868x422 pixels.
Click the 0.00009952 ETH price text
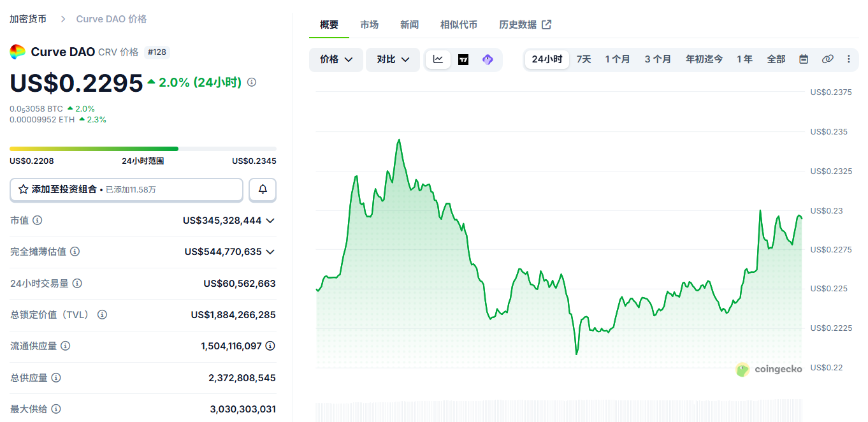coord(42,119)
